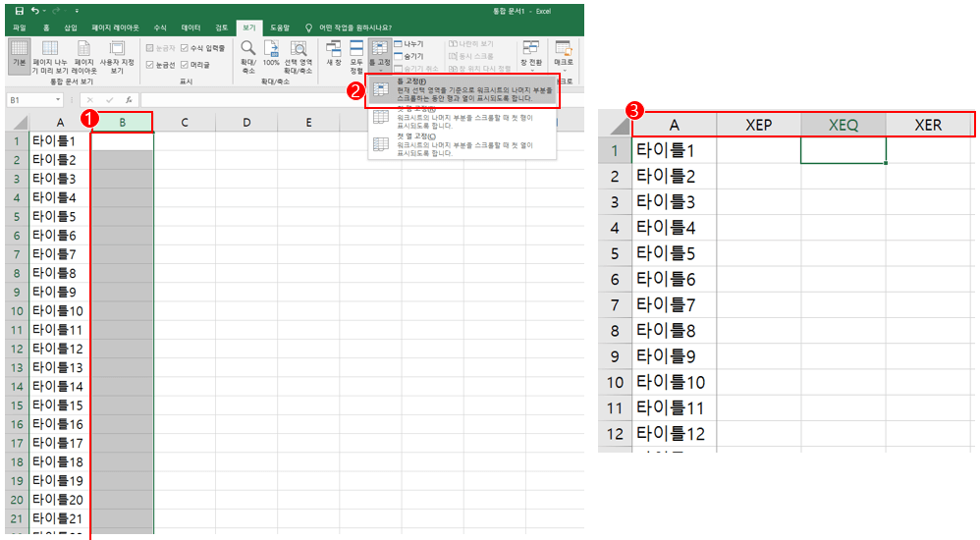Select column B header in left sheet
Screen dimensions: 980x540
coord(123,123)
